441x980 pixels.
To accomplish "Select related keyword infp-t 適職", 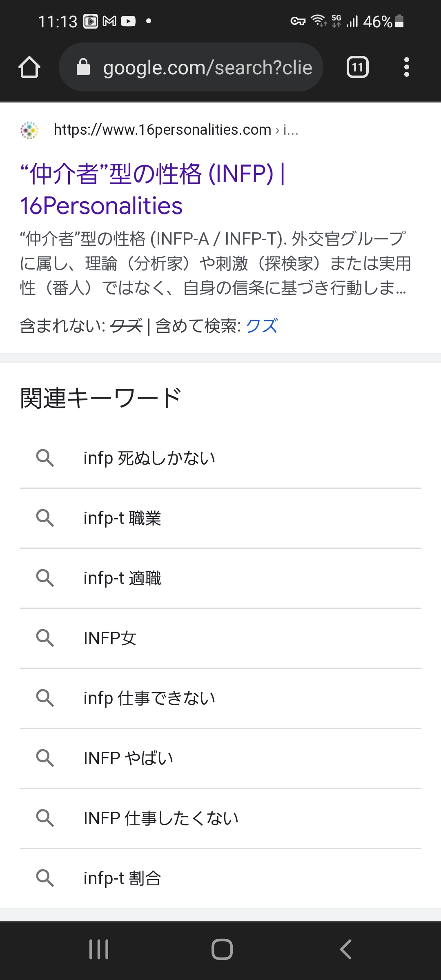I will pyautogui.click(x=122, y=578).
